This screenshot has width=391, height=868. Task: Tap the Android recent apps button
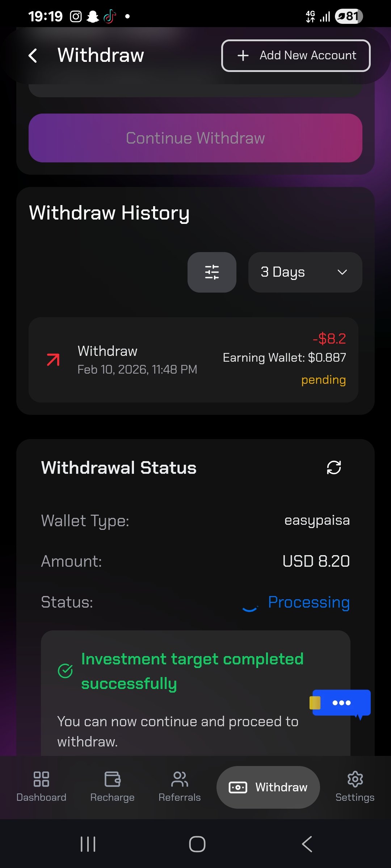pos(88,844)
